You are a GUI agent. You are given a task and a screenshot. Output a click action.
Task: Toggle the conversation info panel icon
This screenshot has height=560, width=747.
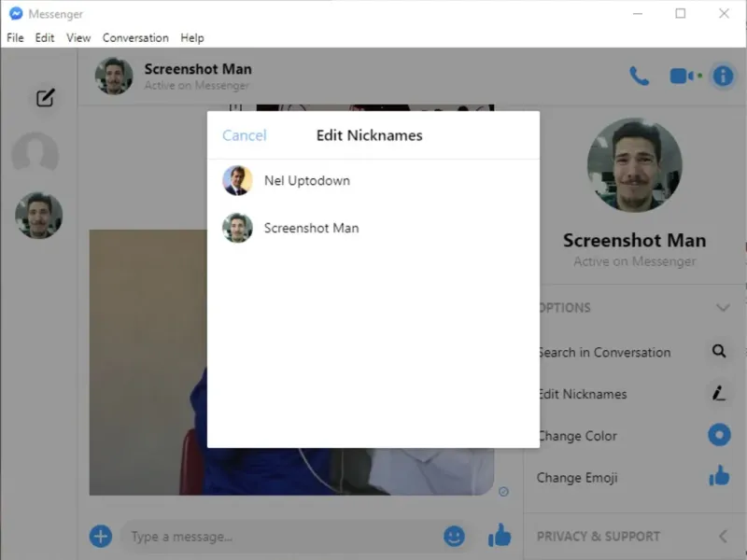(x=723, y=76)
